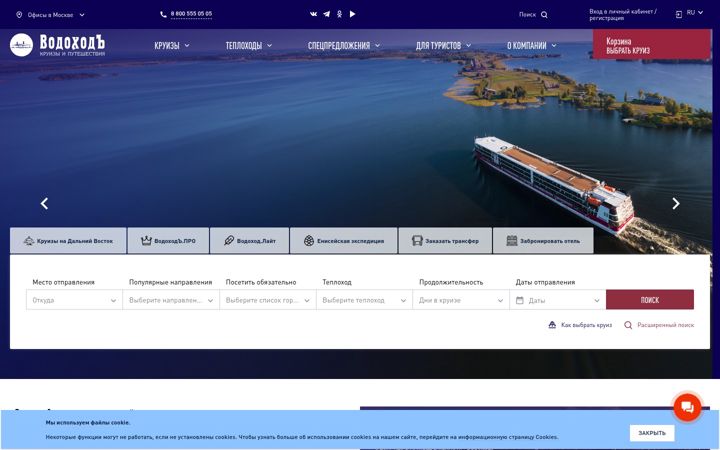Open the Даты departure date picker
720x450 pixels.
[557, 300]
